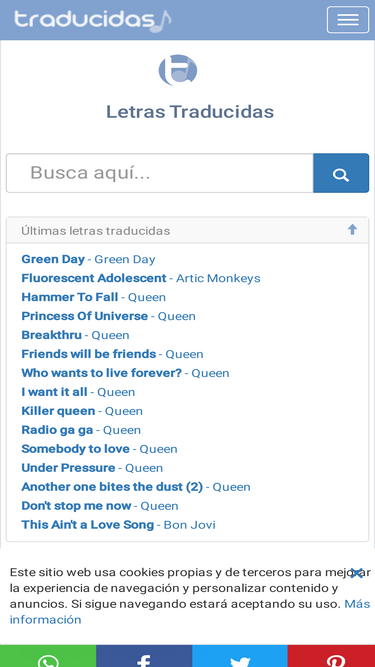Focus the Busca aquí search field
The height and width of the screenshot is (667, 375).
[x=160, y=173]
